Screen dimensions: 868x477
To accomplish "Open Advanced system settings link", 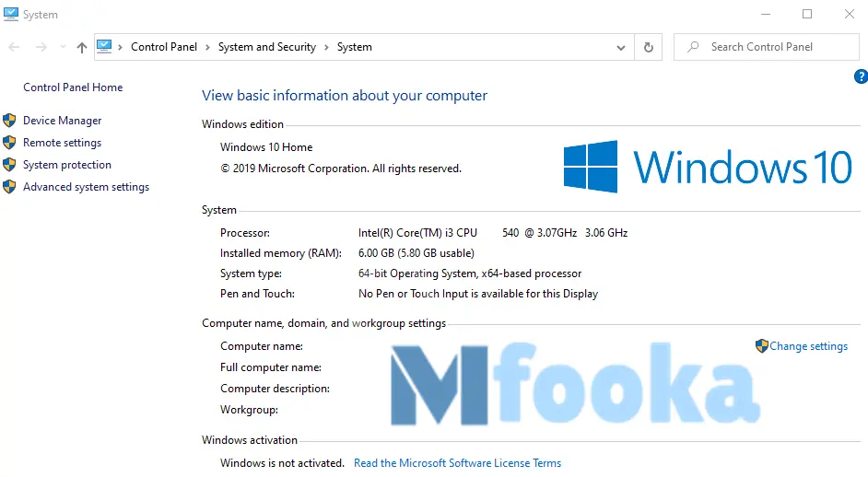I will [87, 187].
